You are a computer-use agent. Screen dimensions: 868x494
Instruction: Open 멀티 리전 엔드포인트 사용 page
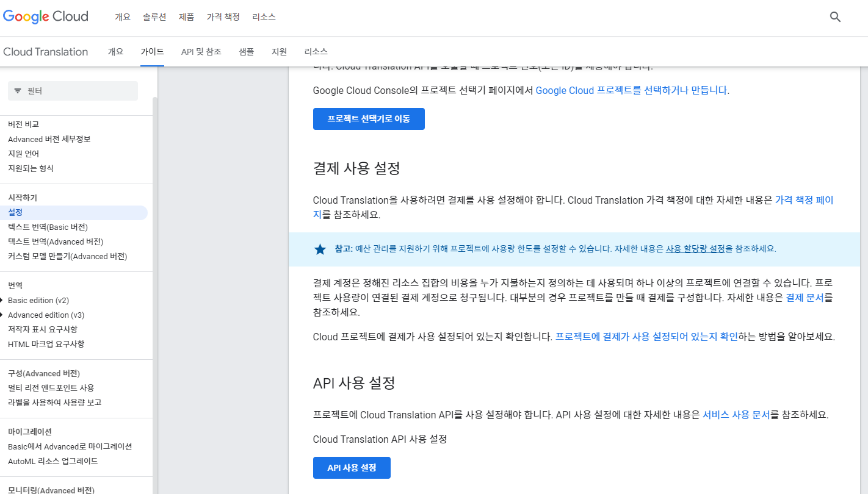[51, 388]
